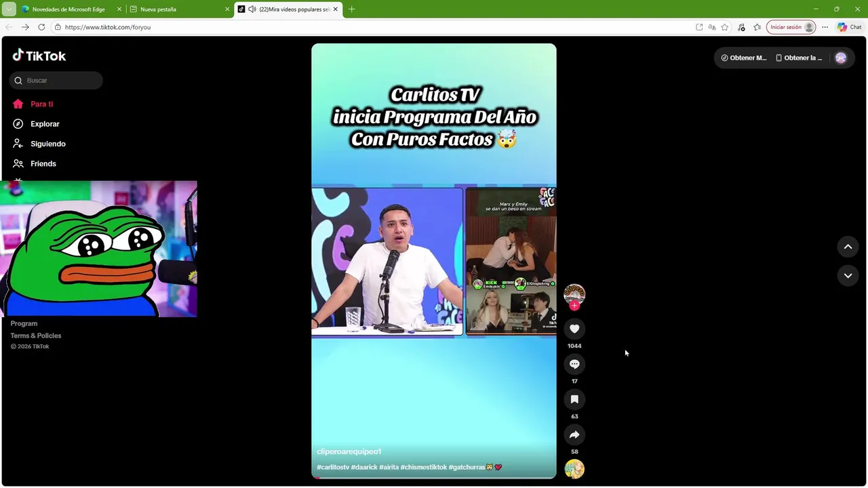Viewport: 868px width, 488px height.
Task: Click the Iniciar sesión button
Action: click(x=791, y=27)
